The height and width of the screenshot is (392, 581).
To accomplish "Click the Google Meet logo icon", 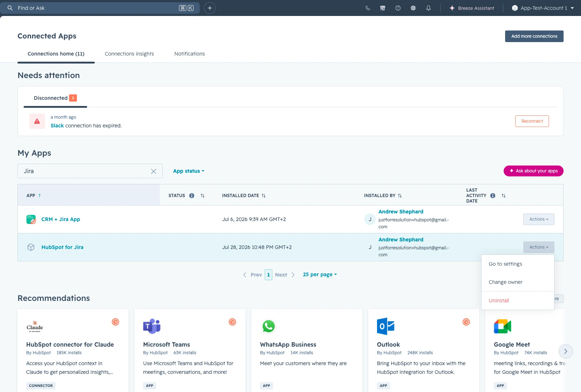I will (x=503, y=326).
